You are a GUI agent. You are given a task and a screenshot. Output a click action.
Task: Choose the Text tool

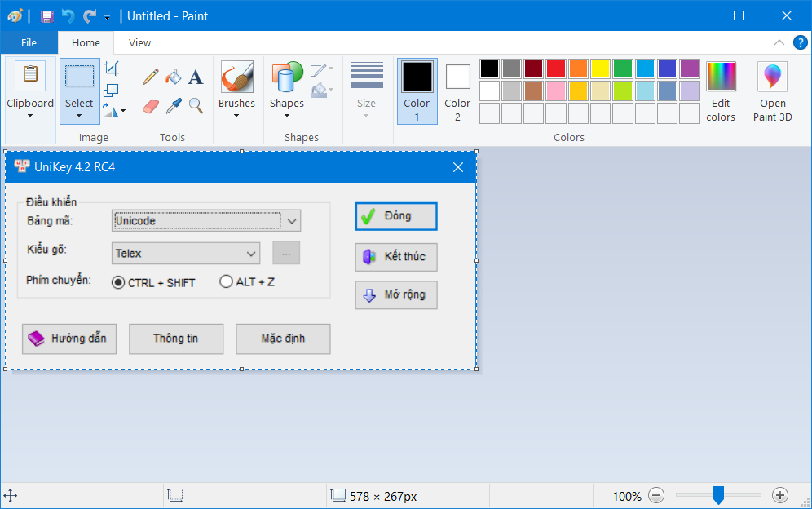click(196, 77)
